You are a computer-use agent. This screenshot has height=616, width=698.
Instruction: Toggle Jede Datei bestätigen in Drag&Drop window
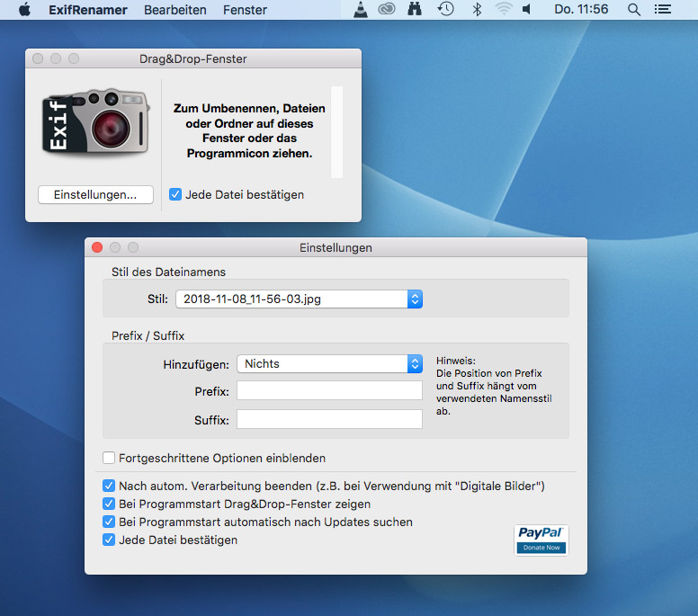tap(175, 194)
